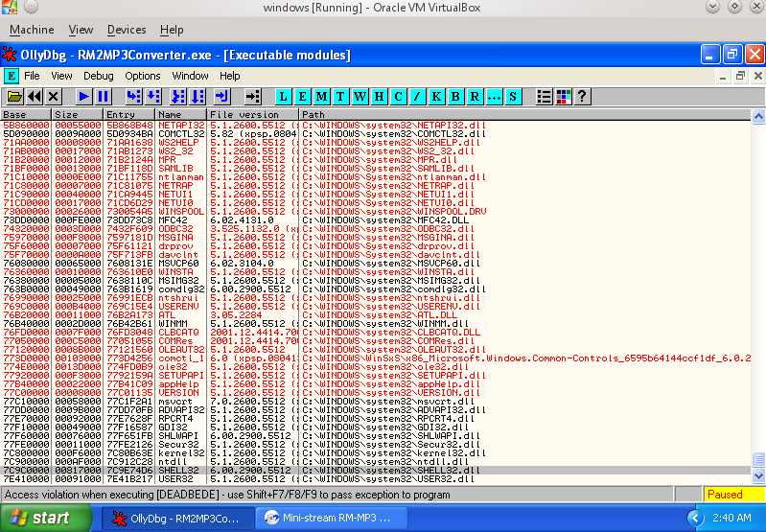Viewport: 766px width, 532px height.
Task: Select the USER32 module row
Action: (x=375, y=479)
